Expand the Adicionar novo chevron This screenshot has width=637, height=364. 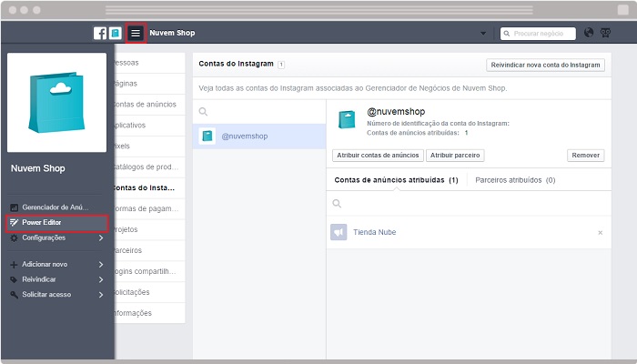(x=101, y=265)
